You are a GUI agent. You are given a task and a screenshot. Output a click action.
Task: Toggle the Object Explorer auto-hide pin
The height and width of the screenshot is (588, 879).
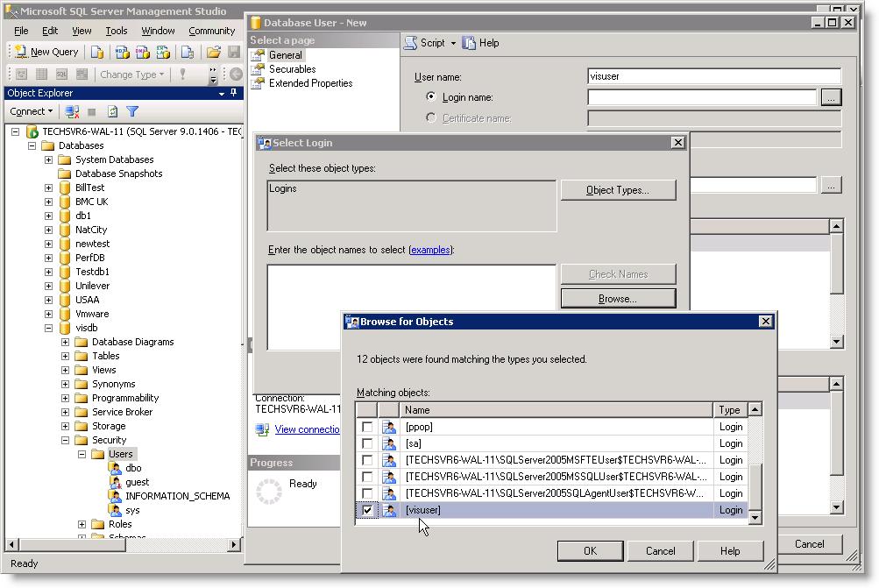pyautogui.click(x=233, y=93)
